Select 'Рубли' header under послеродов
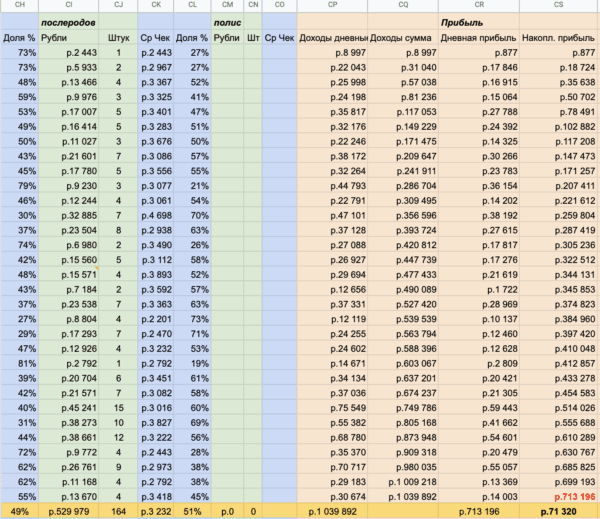Screen dimensions: 600x519 click(68, 38)
